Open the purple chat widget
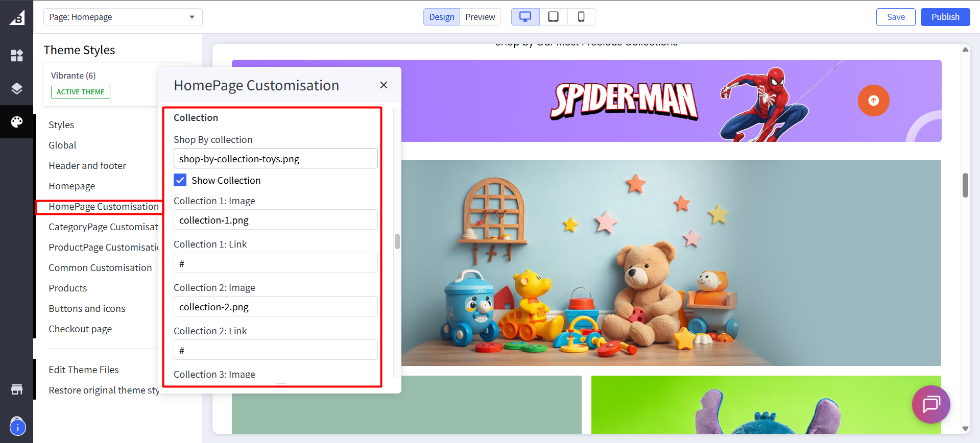This screenshot has width=980, height=443. coord(931,404)
